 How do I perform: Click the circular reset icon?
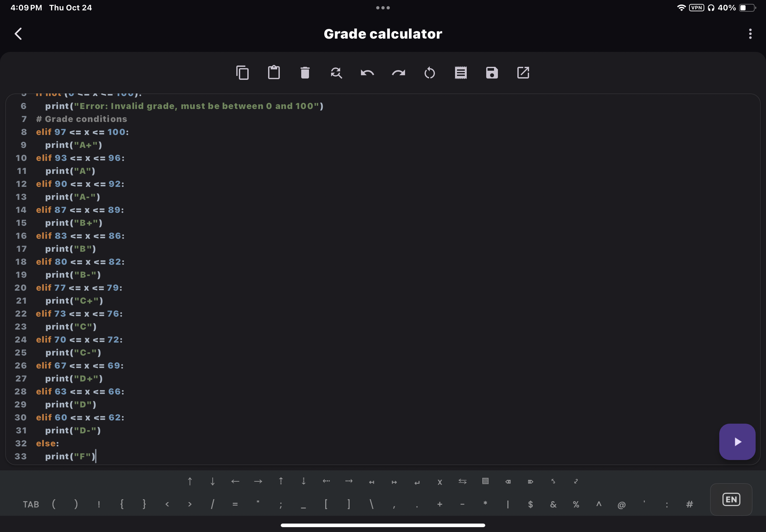coord(429,73)
